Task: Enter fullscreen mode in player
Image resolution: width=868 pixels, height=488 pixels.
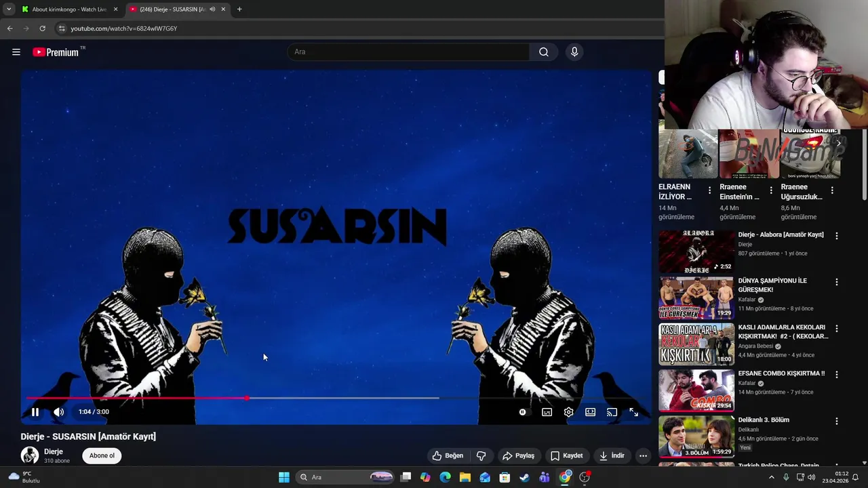Action: pyautogui.click(x=633, y=411)
